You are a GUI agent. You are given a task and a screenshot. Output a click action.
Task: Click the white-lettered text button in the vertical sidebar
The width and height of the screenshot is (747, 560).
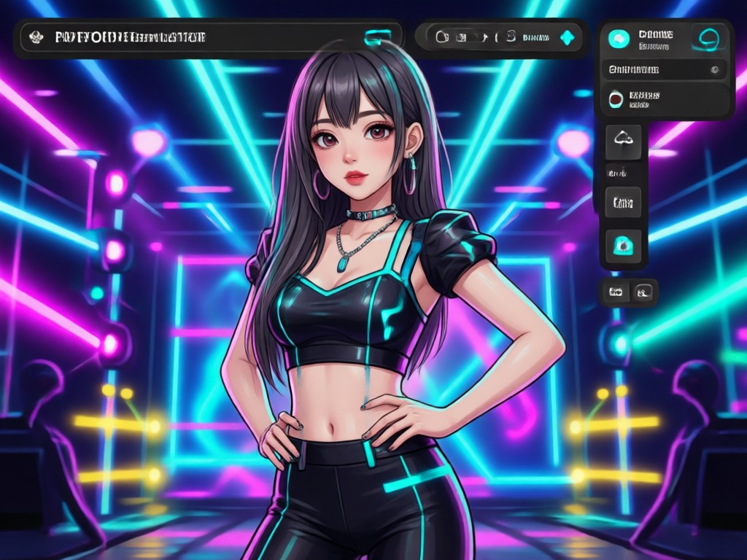click(623, 203)
